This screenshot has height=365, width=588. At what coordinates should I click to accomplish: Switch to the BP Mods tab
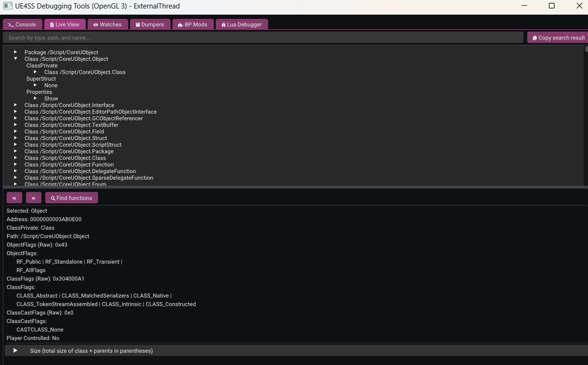[x=193, y=25]
